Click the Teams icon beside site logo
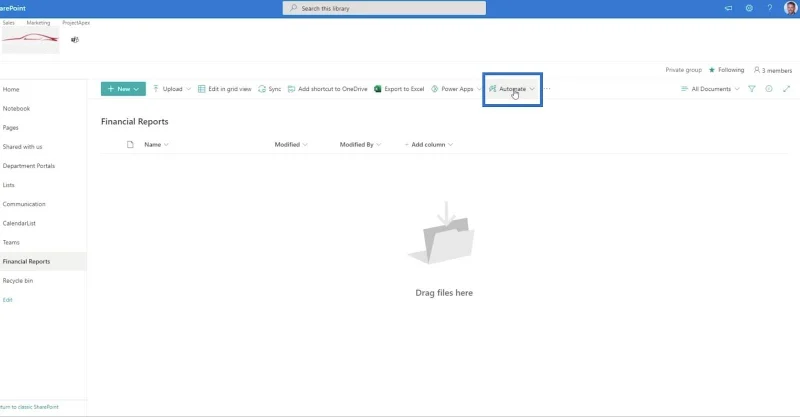The height and width of the screenshot is (417, 800). pos(75,40)
